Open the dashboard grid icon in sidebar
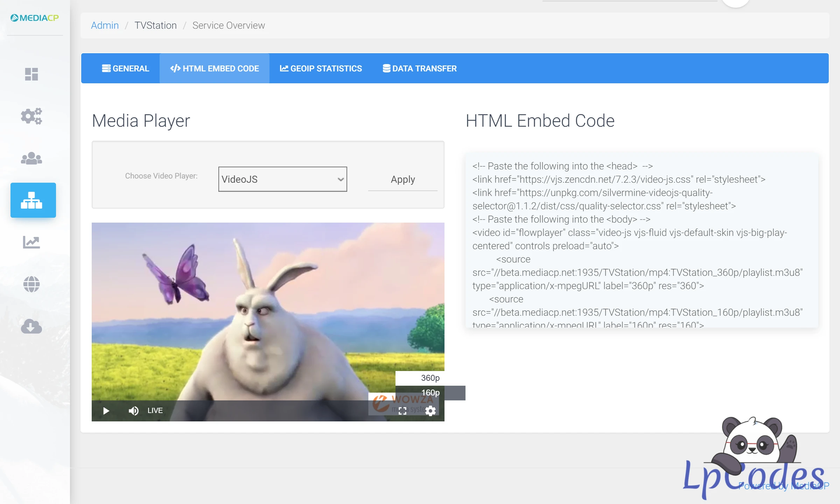Viewport: 840px width, 504px height. (31, 74)
